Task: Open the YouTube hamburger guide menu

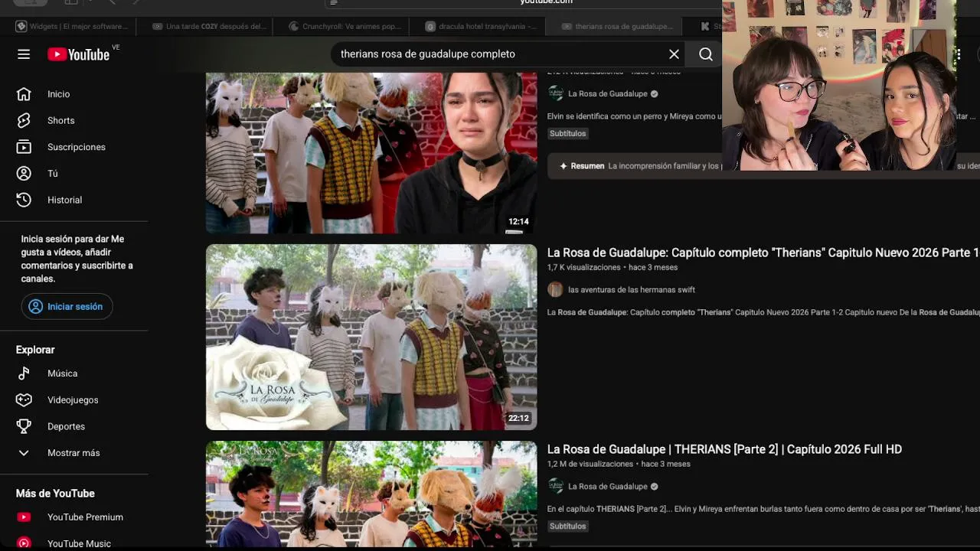Action: pyautogui.click(x=24, y=54)
